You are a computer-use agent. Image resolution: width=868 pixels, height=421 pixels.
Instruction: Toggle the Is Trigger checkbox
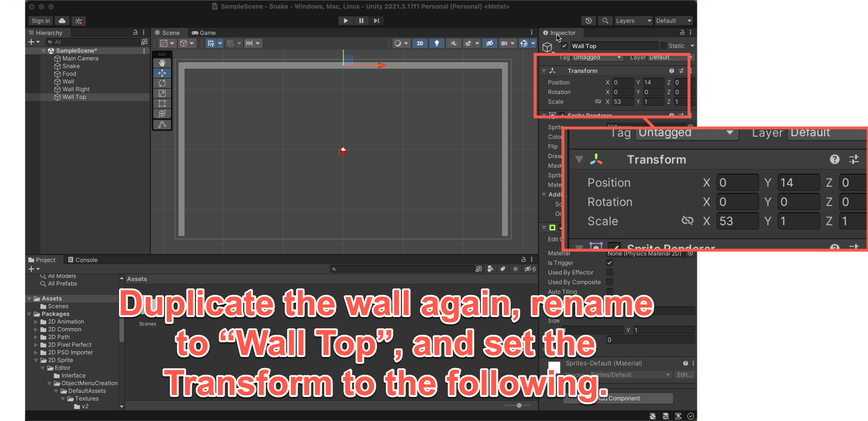tap(609, 263)
